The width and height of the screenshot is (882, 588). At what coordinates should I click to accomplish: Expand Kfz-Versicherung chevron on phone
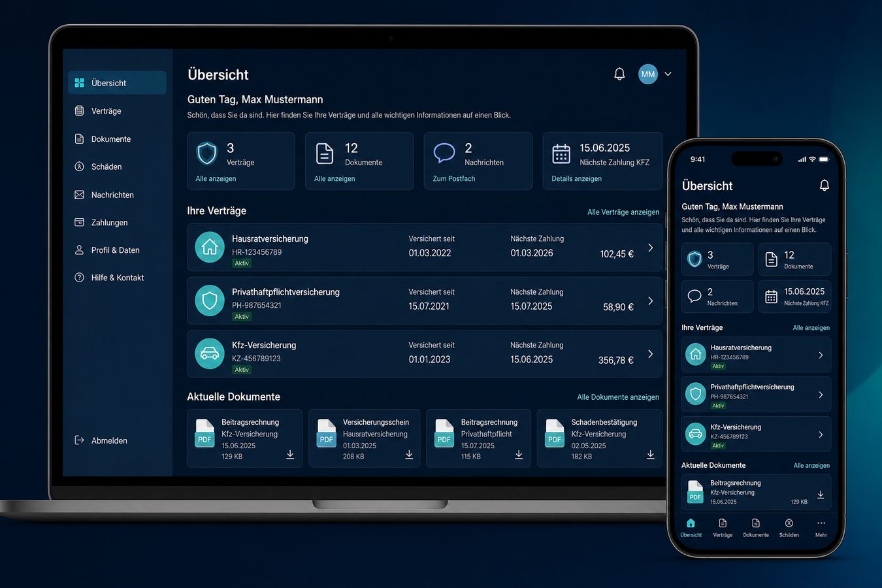(821, 434)
